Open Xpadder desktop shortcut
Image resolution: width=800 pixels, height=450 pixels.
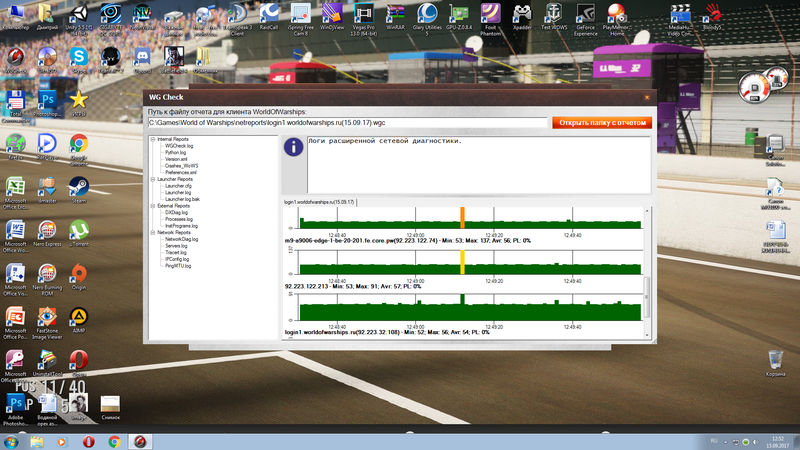(522, 17)
